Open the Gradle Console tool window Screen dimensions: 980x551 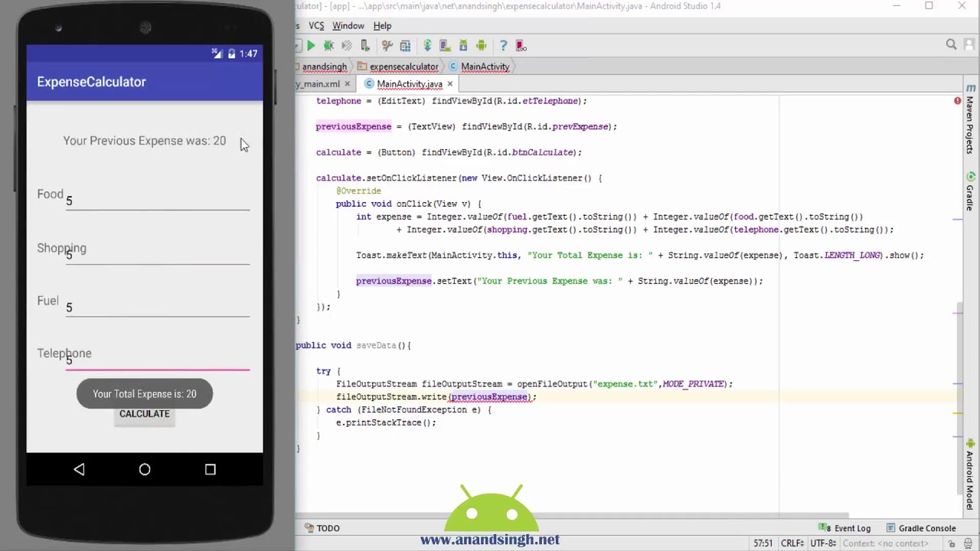tap(921, 528)
